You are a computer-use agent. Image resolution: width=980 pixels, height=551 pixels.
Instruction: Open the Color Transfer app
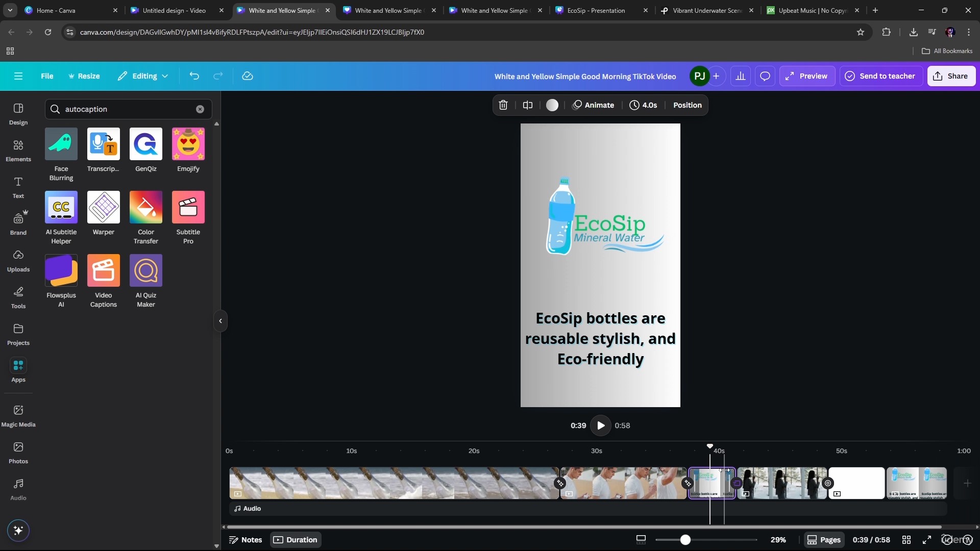146,207
